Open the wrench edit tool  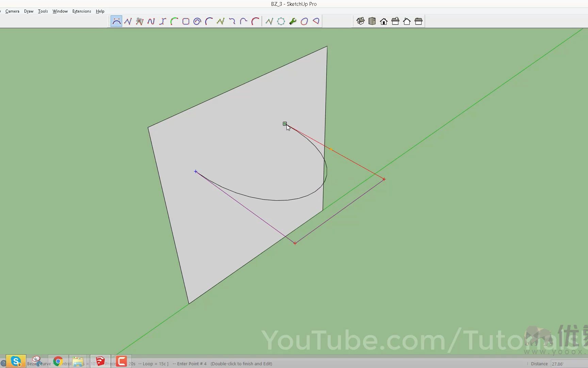click(293, 21)
